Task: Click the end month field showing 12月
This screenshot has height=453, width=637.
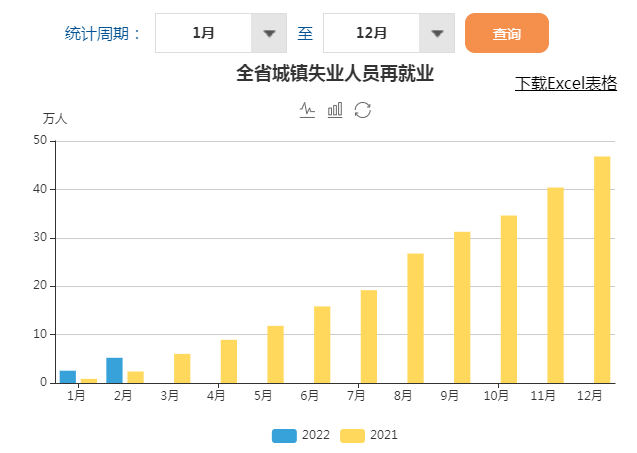Action: [x=371, y=33]
